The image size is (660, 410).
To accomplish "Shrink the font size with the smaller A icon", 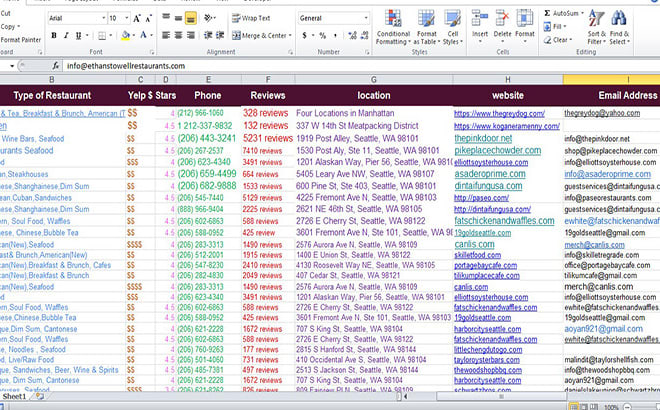I will (148, 19).
